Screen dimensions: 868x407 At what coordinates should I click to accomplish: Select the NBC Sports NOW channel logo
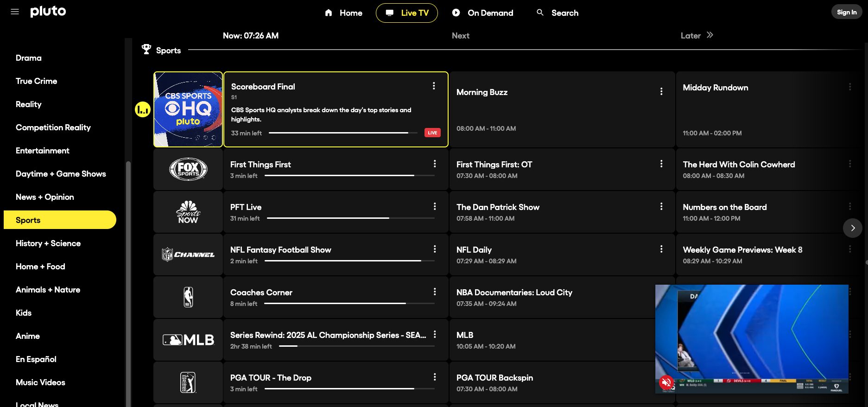coord(188,212)
